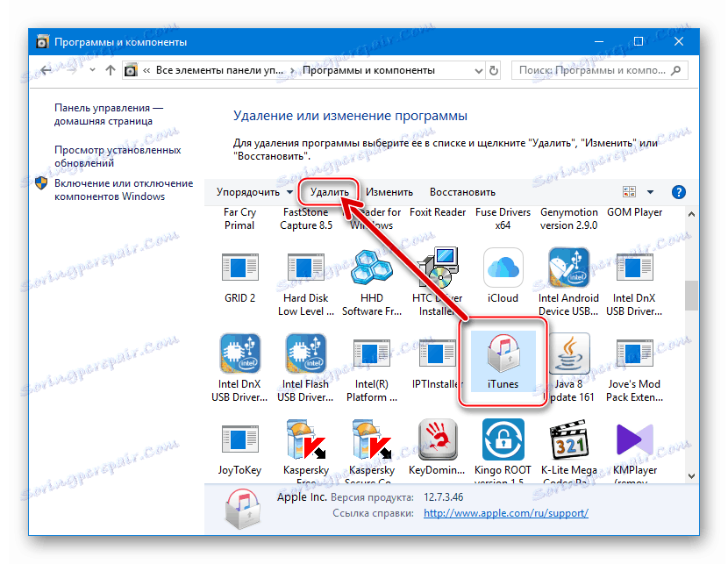728x564 pixels.
Task: Select Hard Disk Low Level program icon
Action: coord(305,268)
